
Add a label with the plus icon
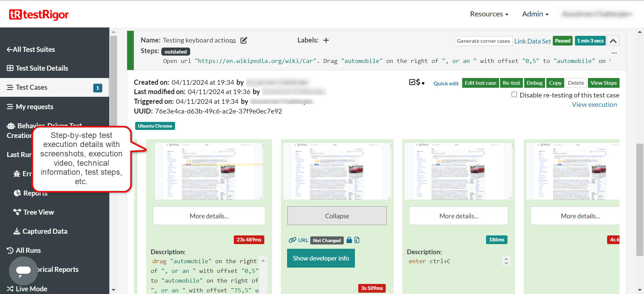[326, 41]
